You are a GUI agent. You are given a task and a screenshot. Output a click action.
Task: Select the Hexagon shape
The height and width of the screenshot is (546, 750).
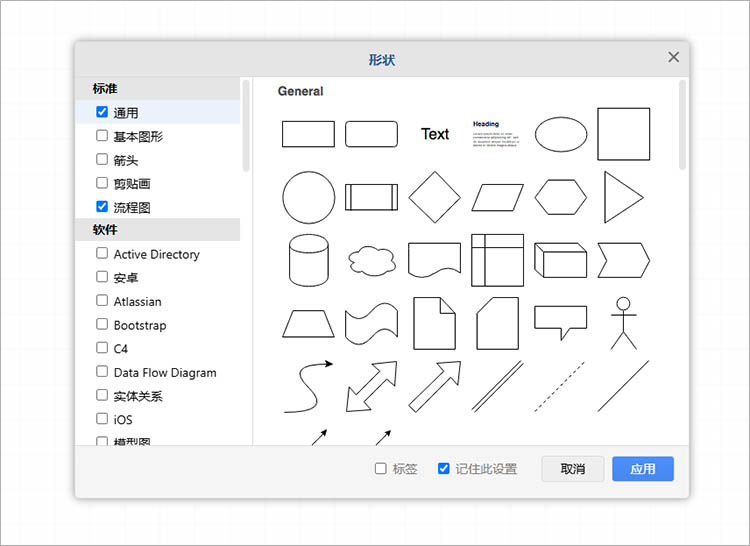pos(561,197)
